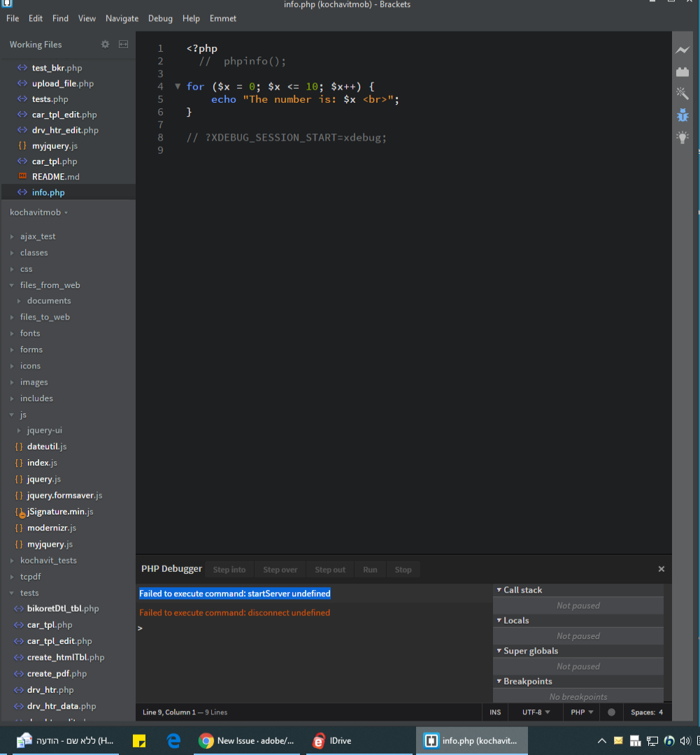Open Working Files settings gear icon
Image resolution: width=700 pixels, height=755 pixels.
(105, 44)
